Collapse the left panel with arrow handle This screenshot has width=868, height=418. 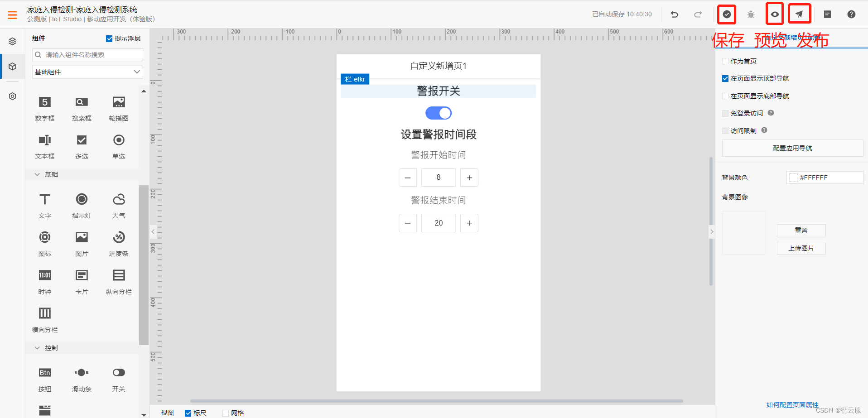(x=153, y=232)
